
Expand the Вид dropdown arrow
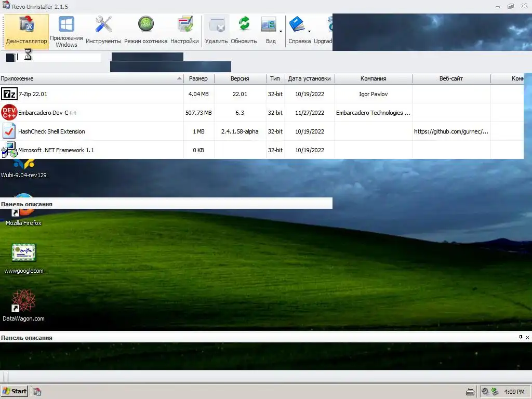[x=281, y=32]
